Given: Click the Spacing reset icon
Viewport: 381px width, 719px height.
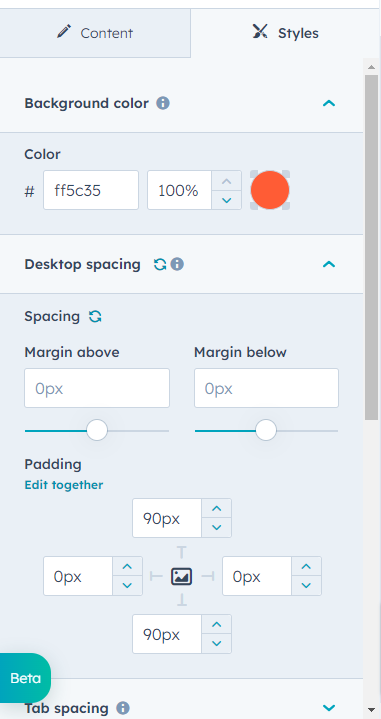Looking at the screenshot, I should 95,316.
